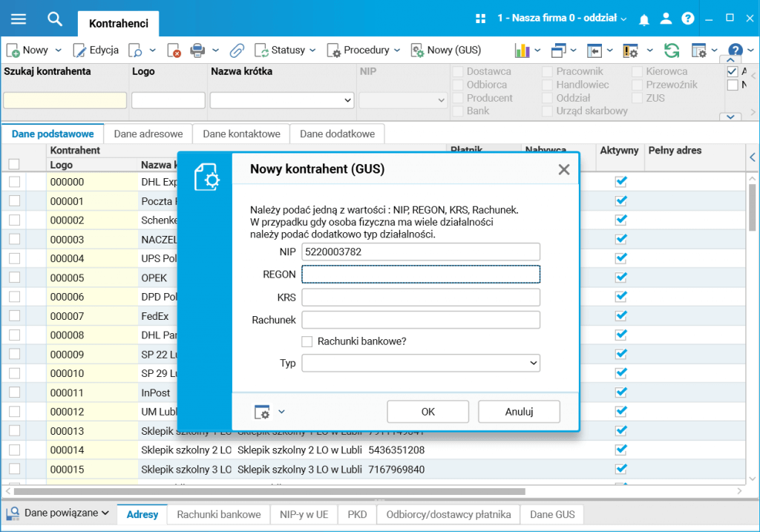The image size is (760, 532).
Task: Click the green refresh icon
Action: [x=672, y=50]
